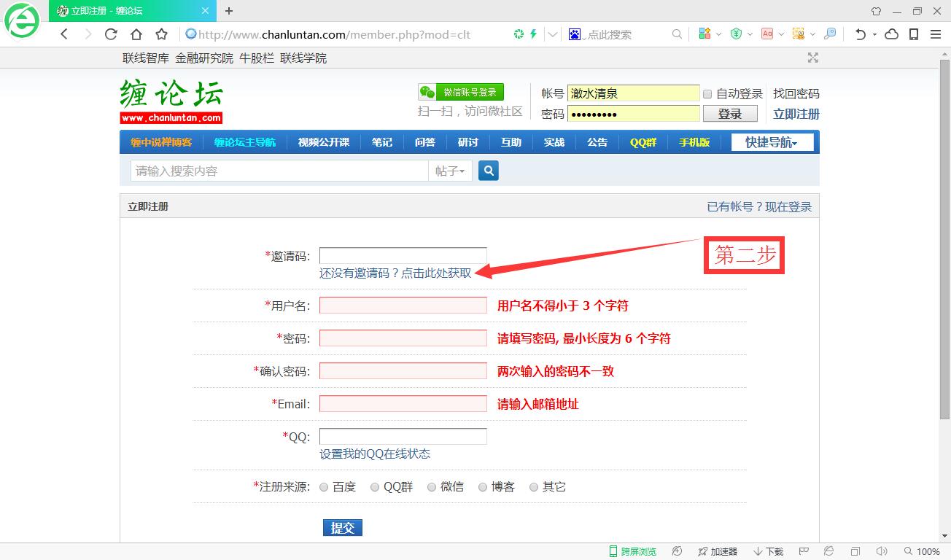Viewport: 951px width, 560px height.
Task: Focus the 用户名 input field
Action: coord(403,306)
